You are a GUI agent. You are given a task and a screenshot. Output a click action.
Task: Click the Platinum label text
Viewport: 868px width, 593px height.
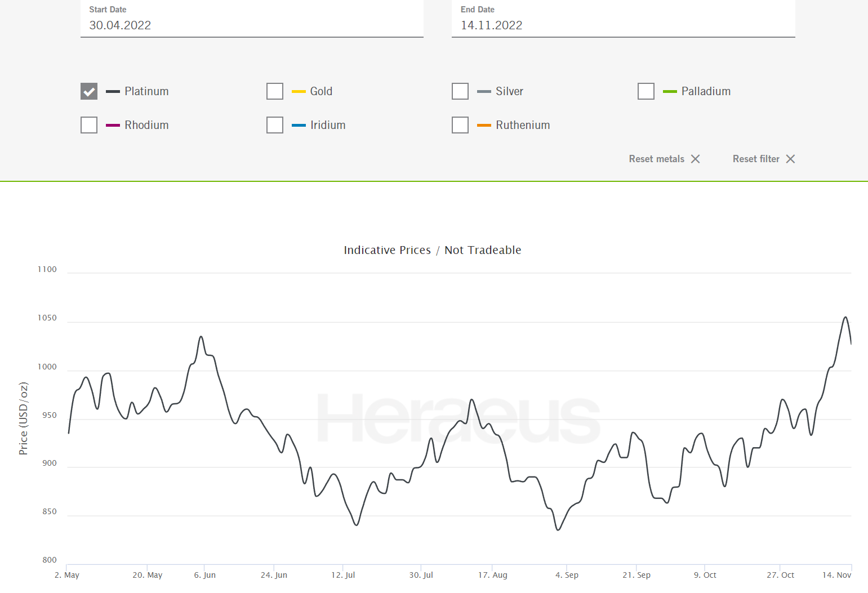(146, 91)
